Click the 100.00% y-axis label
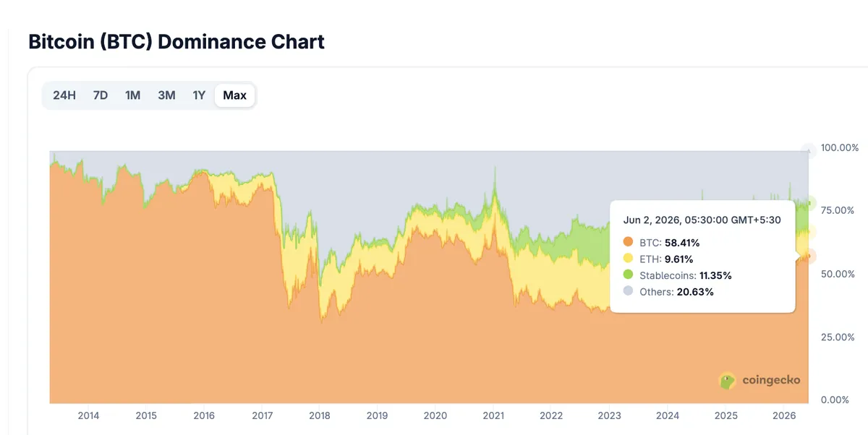The height and width of the screenshot is (435, 868). tap(840, 147)
